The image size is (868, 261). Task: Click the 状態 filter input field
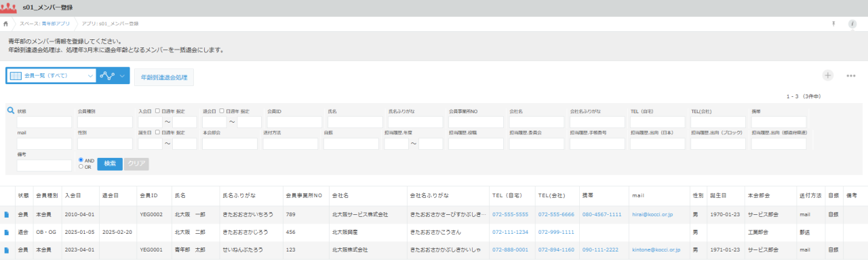click(44, 122)
